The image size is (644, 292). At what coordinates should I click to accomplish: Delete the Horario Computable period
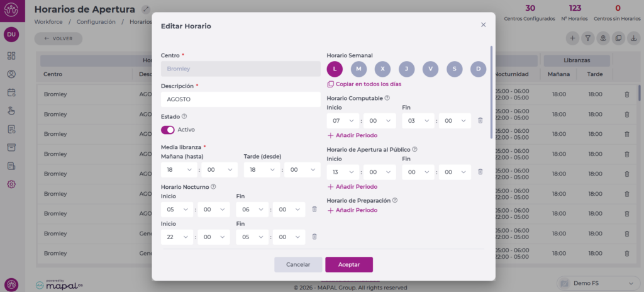(x=480, y=121)
